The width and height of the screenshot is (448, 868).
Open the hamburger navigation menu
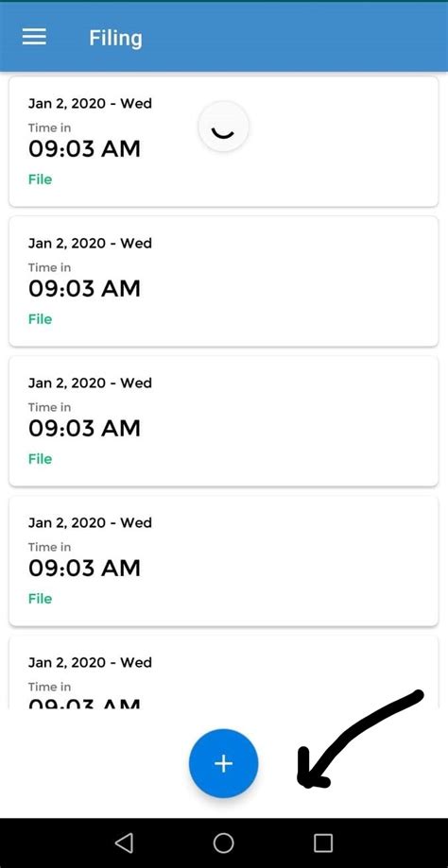(34, 37)
